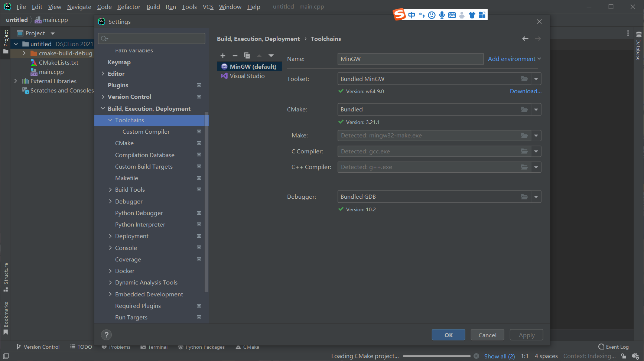Add a new toolchain with plus icon
This screenshot has height=361, width=644.
click(223, 56)
